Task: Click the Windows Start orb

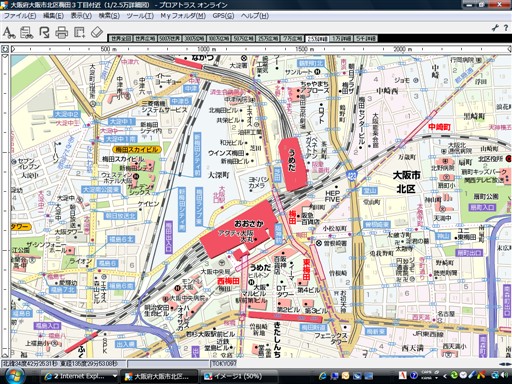Action: pyautogui.click(x=14, y=375)
